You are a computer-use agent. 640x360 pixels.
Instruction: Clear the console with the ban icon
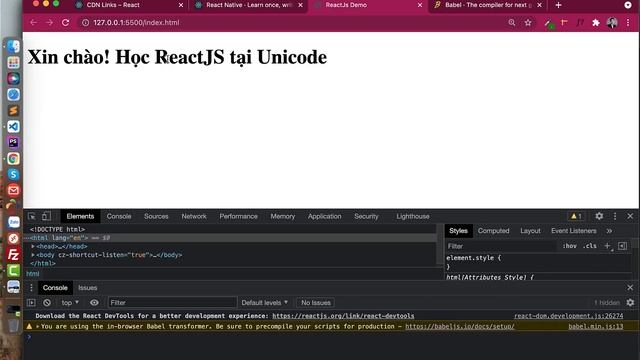point(47,302)
